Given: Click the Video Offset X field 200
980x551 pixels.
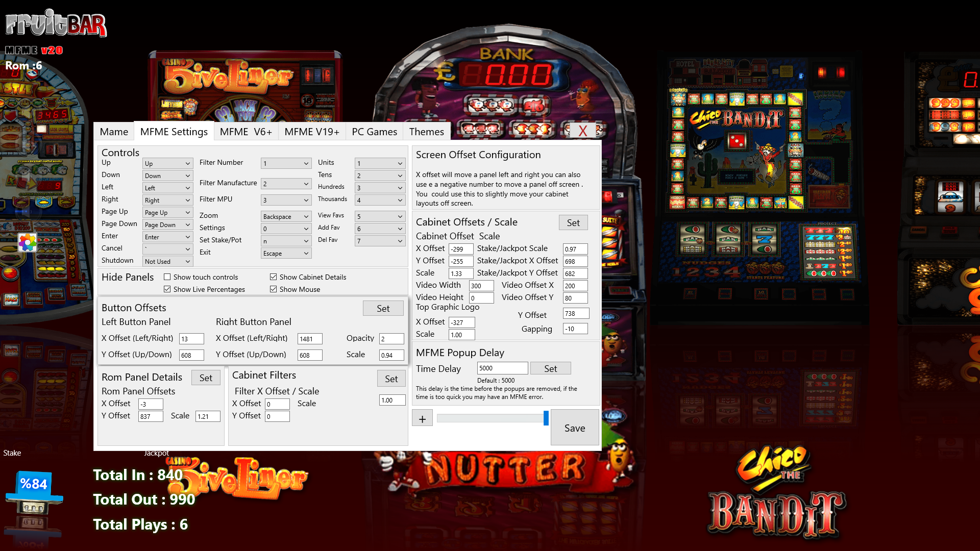Looking at the screenshot, I should (x=575, y=286).
